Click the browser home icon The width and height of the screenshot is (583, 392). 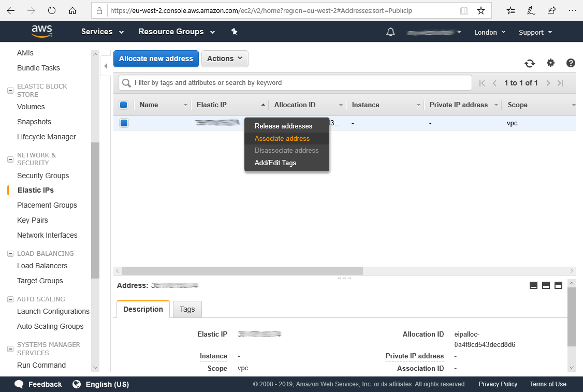point(72,10)
